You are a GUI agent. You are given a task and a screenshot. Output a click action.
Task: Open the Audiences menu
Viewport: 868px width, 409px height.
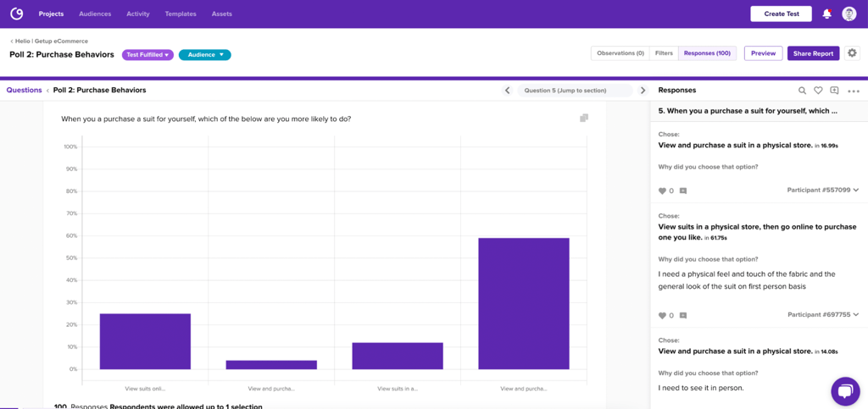tap(95, 14)
